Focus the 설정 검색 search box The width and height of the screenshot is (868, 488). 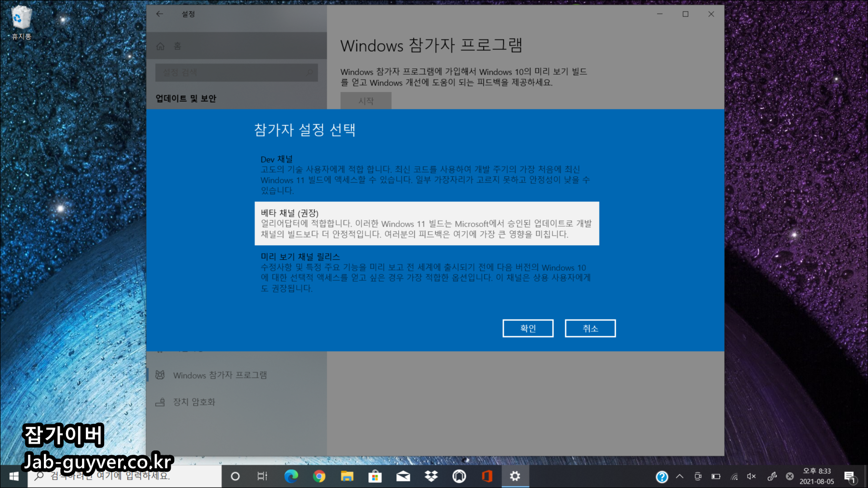236,73
